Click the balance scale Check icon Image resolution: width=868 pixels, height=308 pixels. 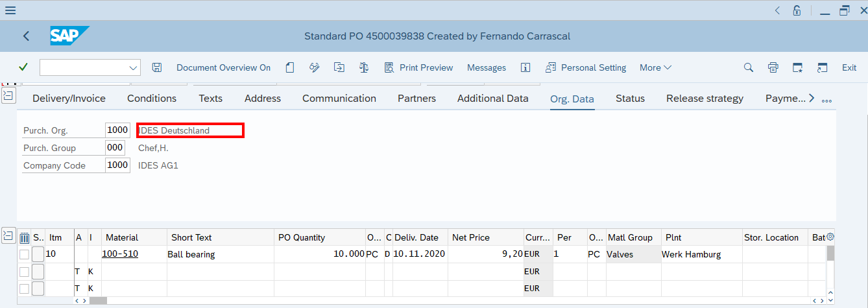pyautogui.click(x=364, y=67)
